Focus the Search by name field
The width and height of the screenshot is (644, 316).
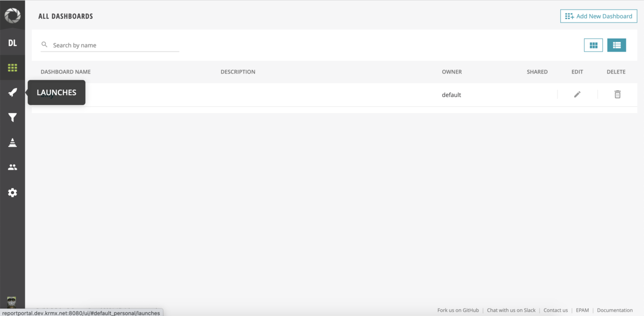[110, 45]
